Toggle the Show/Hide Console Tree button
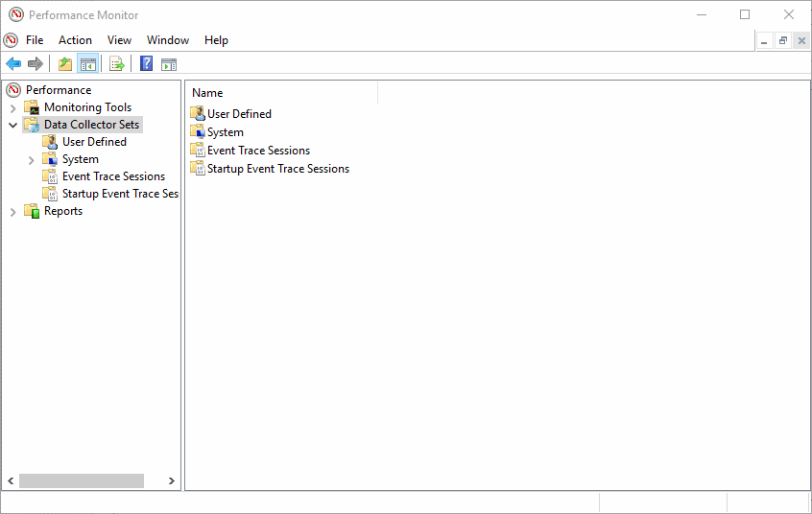 coord(87,64)
